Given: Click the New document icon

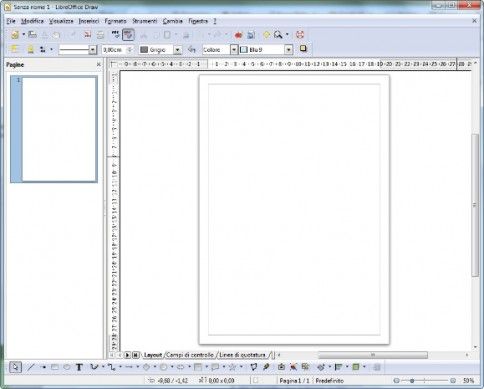Looking at the screenshot, I should pyautogui.click(x=15, y=35).
